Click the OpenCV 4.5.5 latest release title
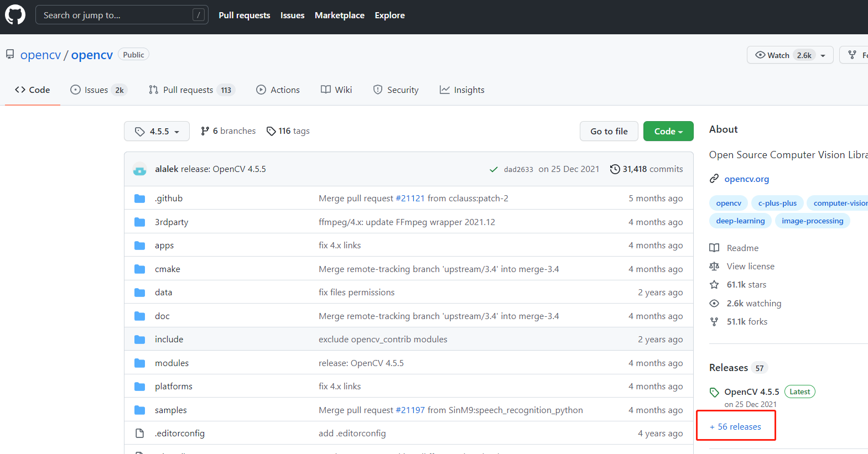Viewport: 868px width, 454px height. [x=752, y=392]
